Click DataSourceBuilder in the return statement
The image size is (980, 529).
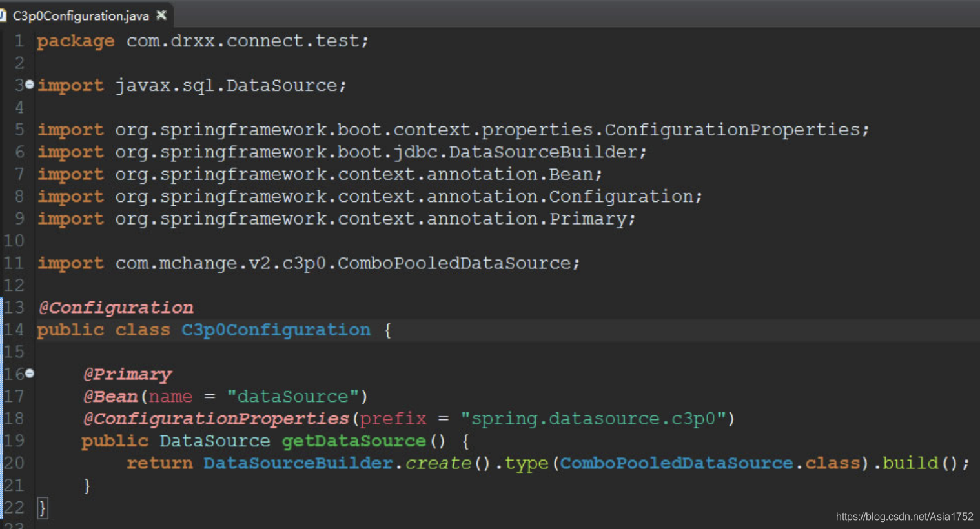pos(298,463)
